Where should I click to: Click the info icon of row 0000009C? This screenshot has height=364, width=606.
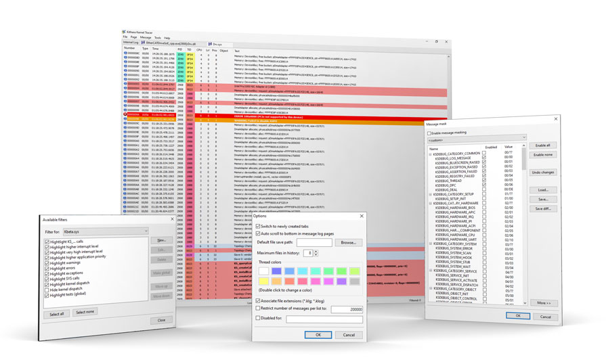click(125, 123)
